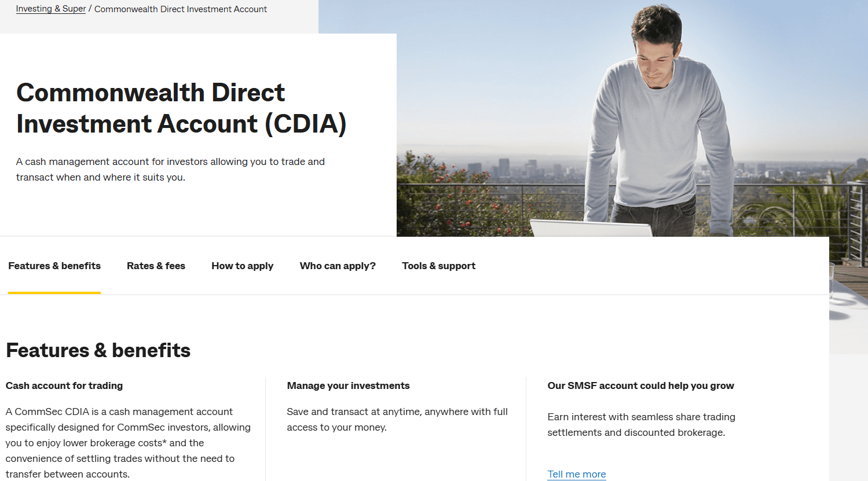Click the Manage your investments heading
868x481 pixels.
click(x=348, y=385)
